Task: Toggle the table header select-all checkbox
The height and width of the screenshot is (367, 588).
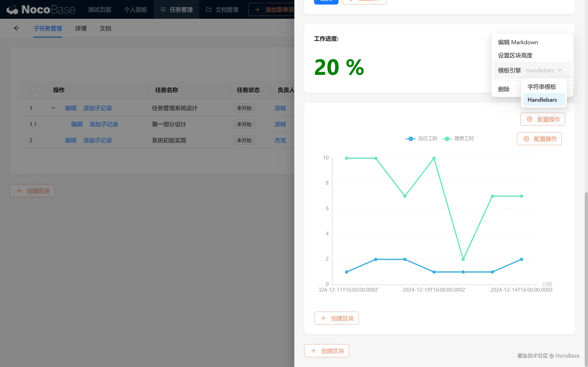Action: 33,90
